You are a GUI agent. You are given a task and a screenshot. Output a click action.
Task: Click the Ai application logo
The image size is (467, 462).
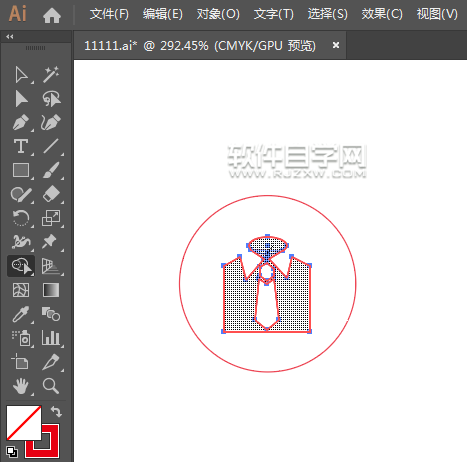(x=17, y=14)
